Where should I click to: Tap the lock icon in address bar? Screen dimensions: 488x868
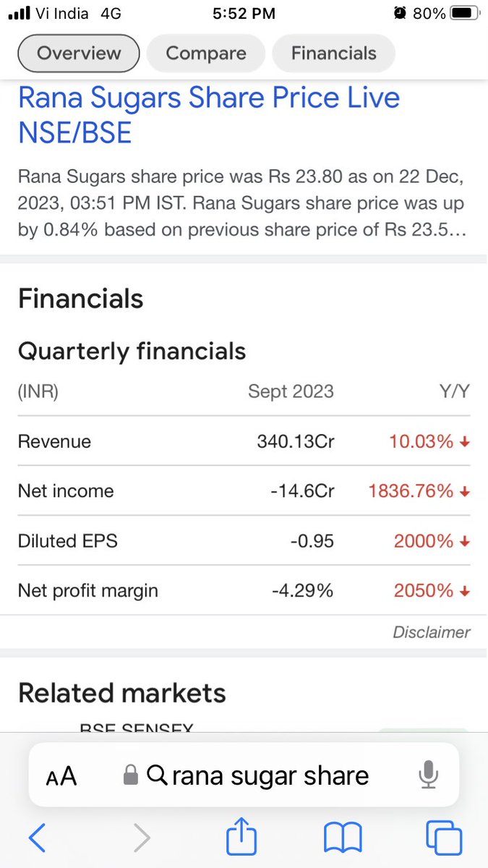(x=130, y=775)
